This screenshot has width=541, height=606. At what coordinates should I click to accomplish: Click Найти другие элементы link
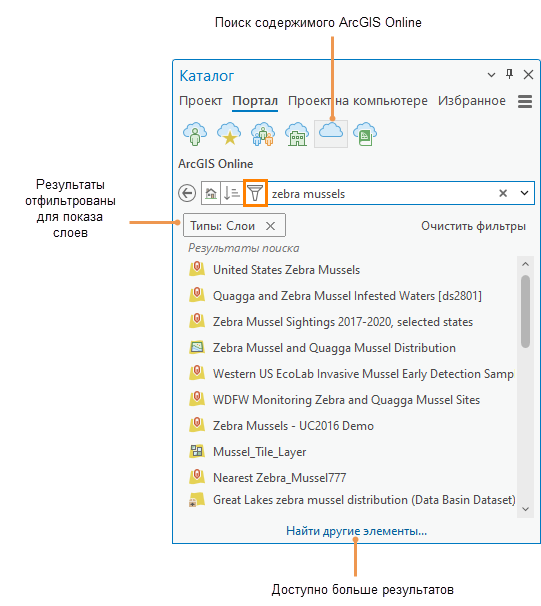356,531
